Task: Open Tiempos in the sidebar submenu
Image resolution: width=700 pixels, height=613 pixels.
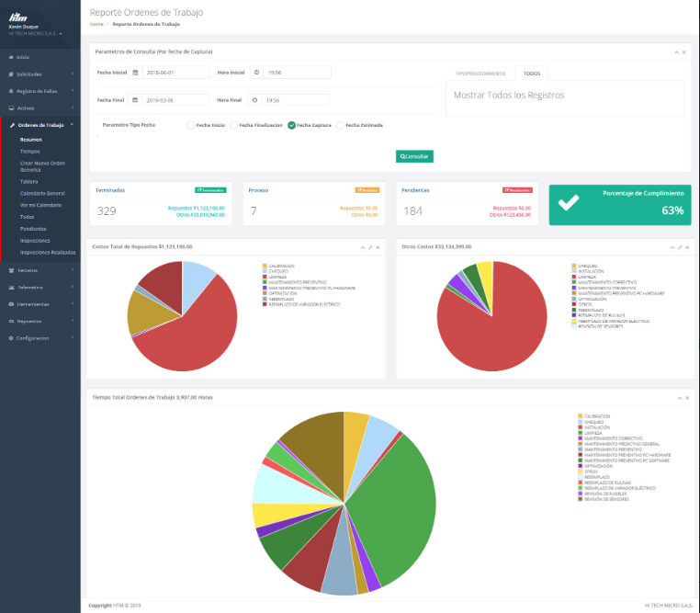Action: click(x=30, y=152)
